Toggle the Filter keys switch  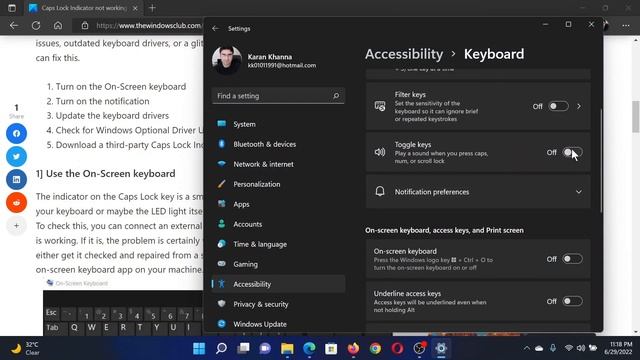558,106
